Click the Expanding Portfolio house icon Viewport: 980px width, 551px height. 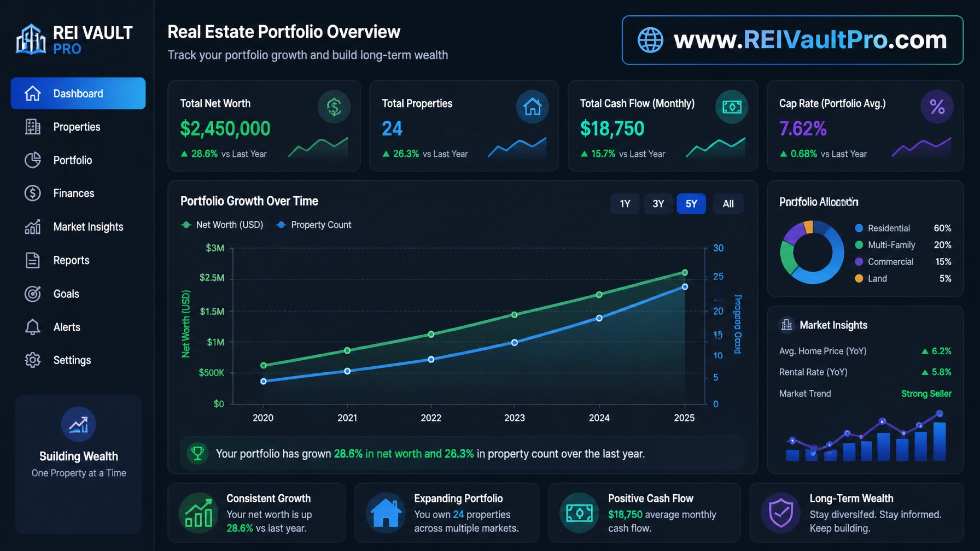(x=386, y=513)
